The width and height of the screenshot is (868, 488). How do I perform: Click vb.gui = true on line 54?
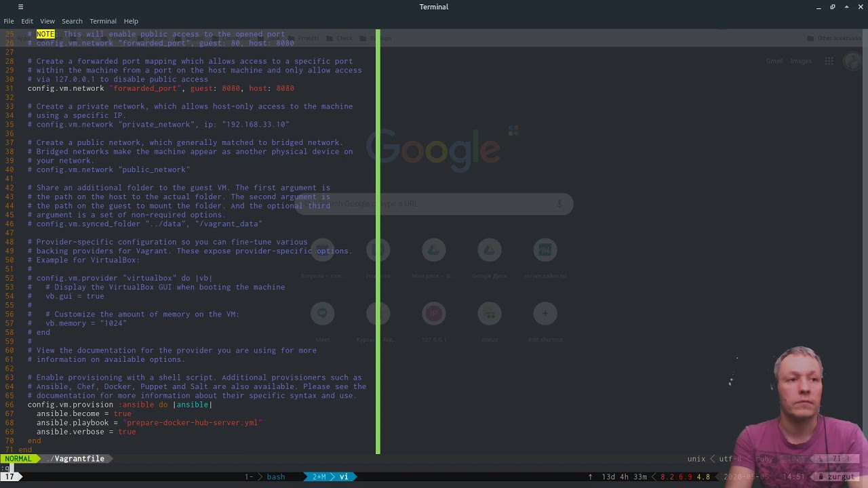pos(75,296)
